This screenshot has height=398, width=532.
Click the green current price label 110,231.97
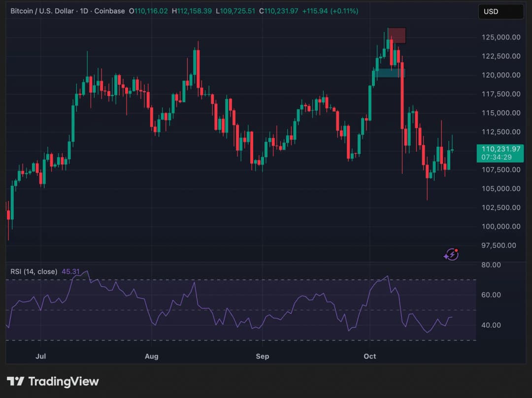[499, 149]
